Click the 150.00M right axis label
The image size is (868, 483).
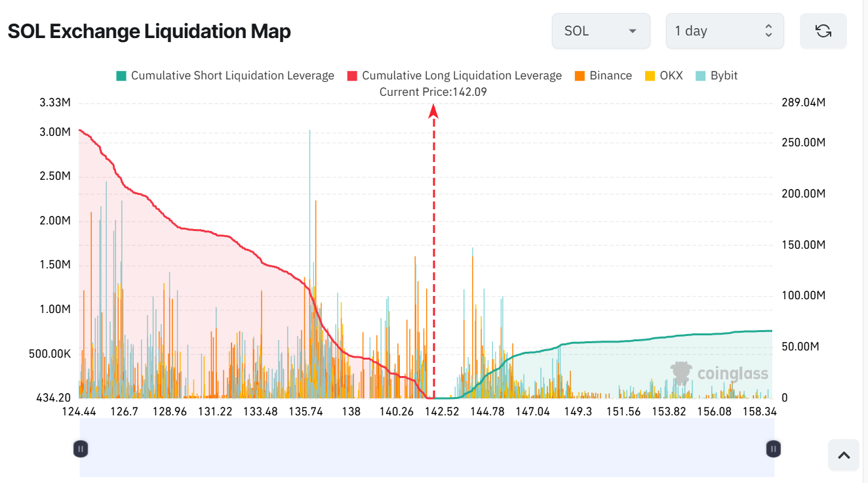(x=803, y=245)
